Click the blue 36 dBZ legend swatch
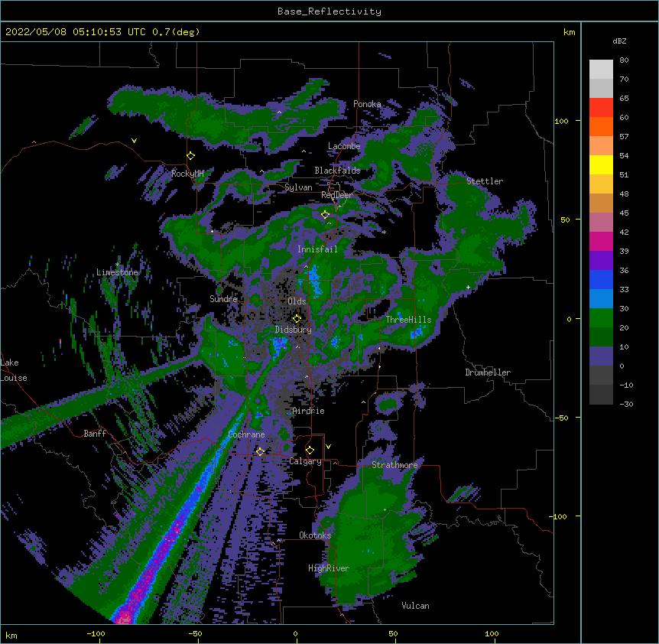Image resolution: width=659 pixels, height=644 pixels. (x=601, y=279)
